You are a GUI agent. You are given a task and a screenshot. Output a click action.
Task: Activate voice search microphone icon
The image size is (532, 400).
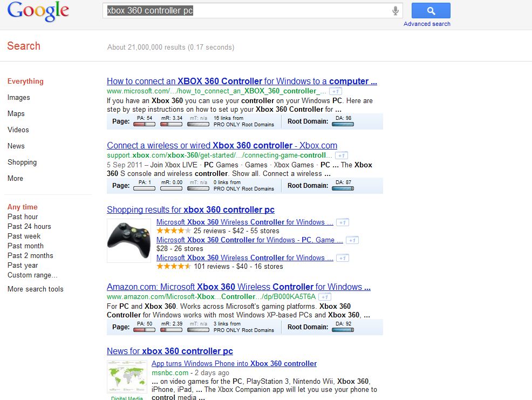click(395, 11)
